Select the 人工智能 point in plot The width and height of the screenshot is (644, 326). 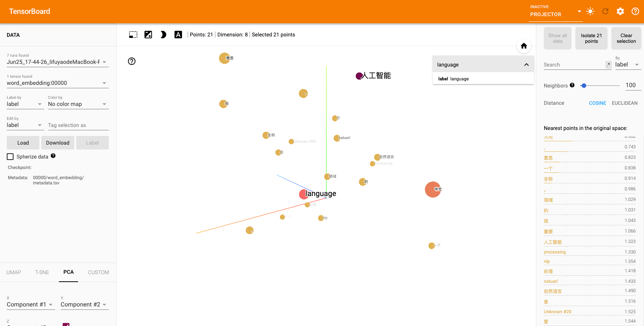[359, 76]
